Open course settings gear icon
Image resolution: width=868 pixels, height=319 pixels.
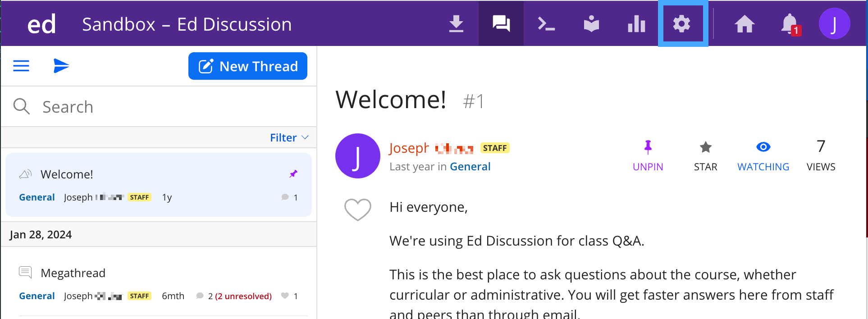click(682, 23)
